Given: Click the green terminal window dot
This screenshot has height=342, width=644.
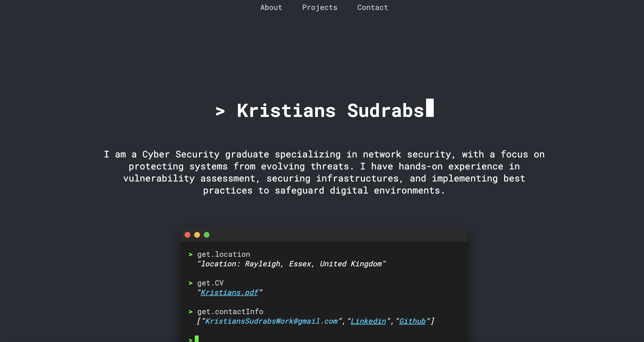Looking at the screenshot, I should click(x=206, y=235).
